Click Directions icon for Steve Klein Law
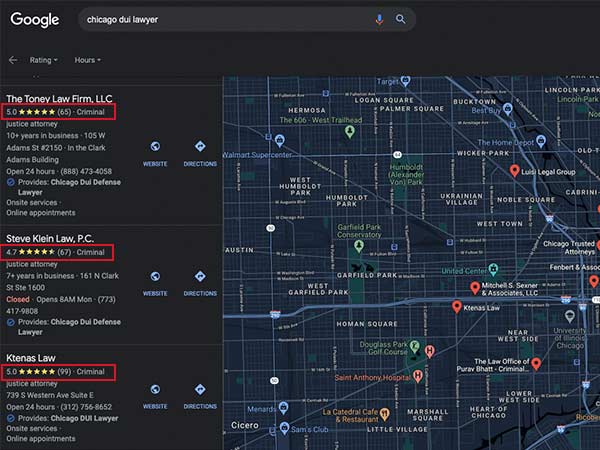Viewport: 600px width, 450px height. [x=200, y=276]
